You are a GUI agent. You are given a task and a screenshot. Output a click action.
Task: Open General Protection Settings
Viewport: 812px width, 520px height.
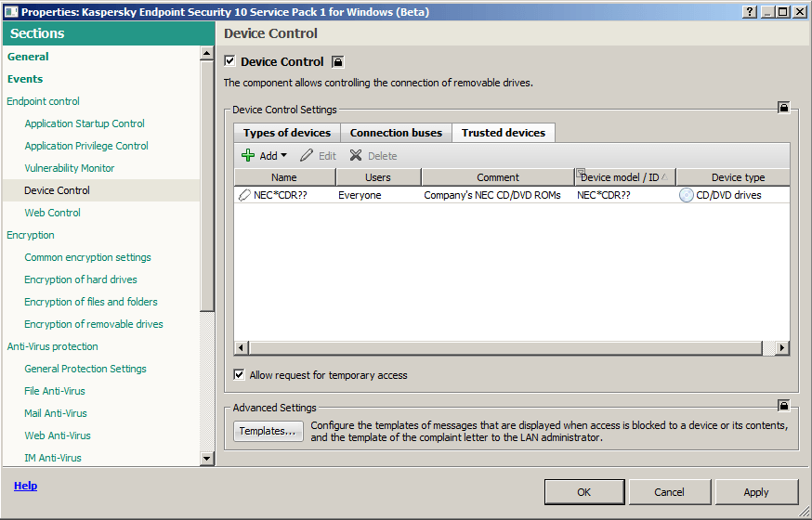(x=85, y=369)
